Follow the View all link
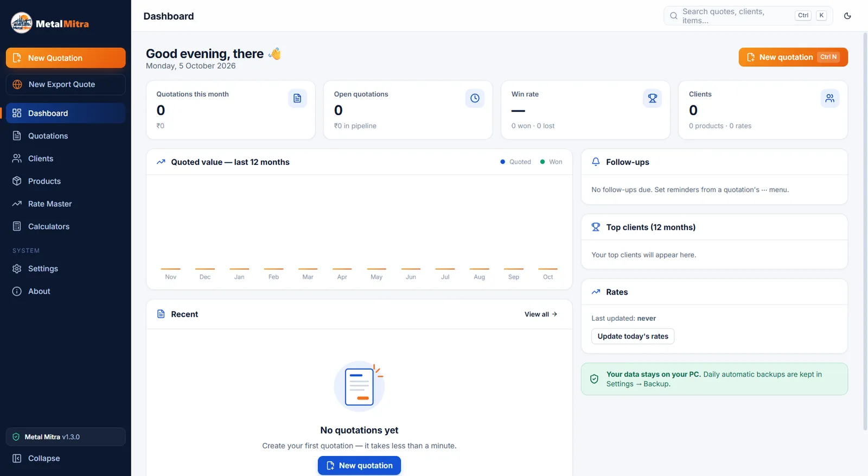Screen dimensions: 868x476 [x=540, y=314]
